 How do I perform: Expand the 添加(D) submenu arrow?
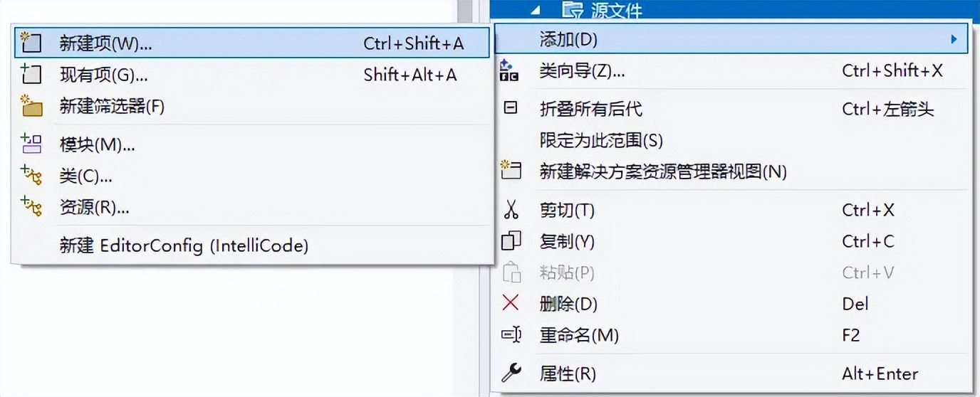pyautogui.click(x=954, y=39)
